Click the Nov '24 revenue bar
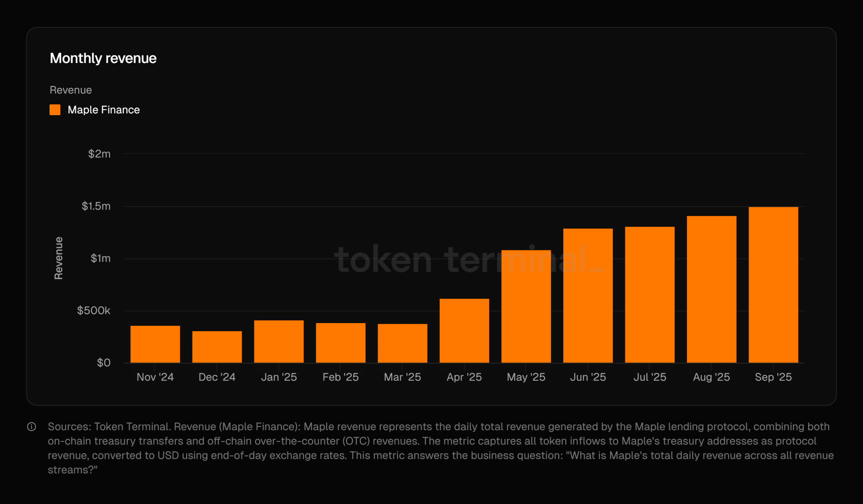 (155, 344)
